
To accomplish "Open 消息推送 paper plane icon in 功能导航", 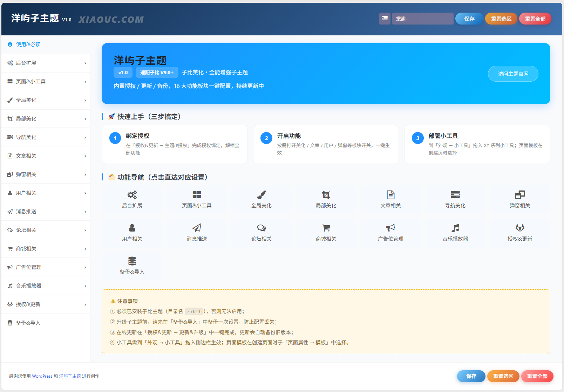I will click(197, 228).
